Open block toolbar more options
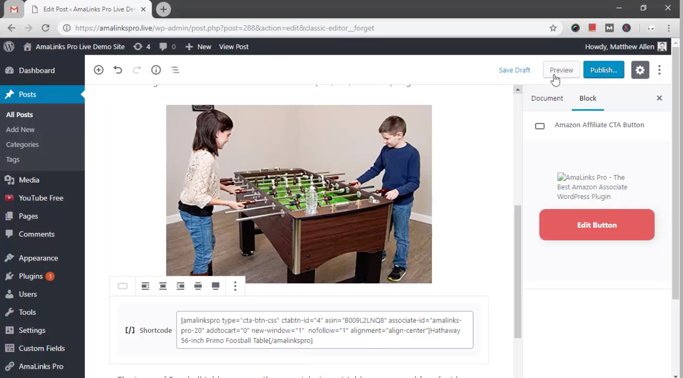Image resolution: width=683 pixels, height=378 pixels. 235,286
